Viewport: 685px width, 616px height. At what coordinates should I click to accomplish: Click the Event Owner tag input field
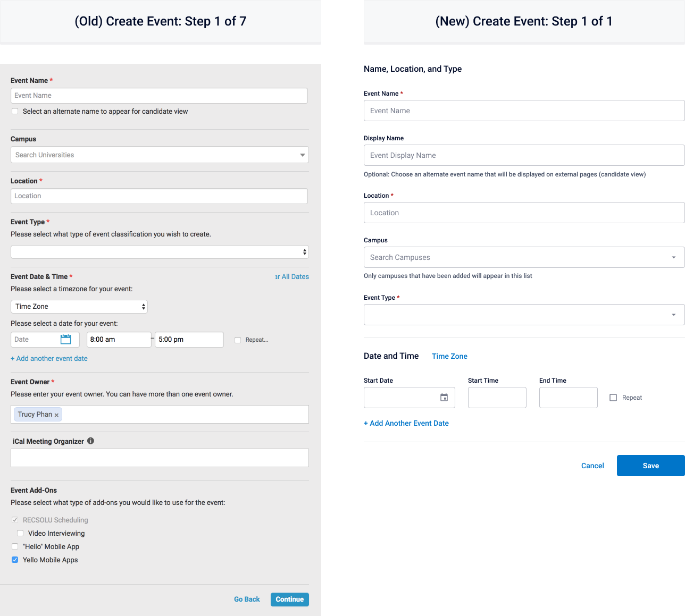point(160,415)
